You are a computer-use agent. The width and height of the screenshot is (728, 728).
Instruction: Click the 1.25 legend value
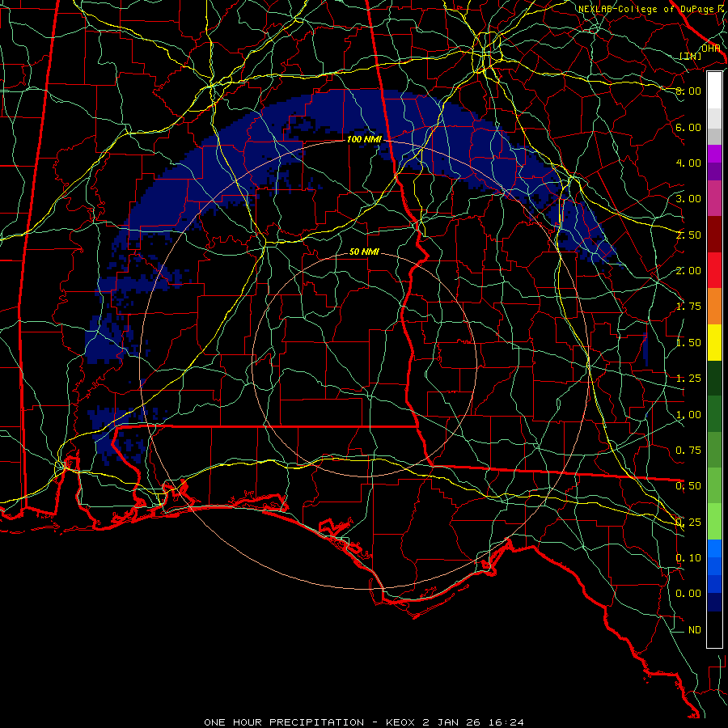(x=688, y=379)
